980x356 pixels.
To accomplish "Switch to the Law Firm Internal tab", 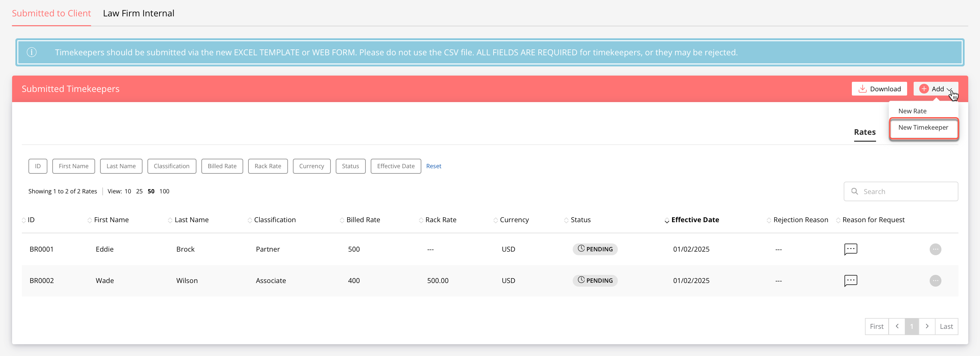I will [139, 12].
